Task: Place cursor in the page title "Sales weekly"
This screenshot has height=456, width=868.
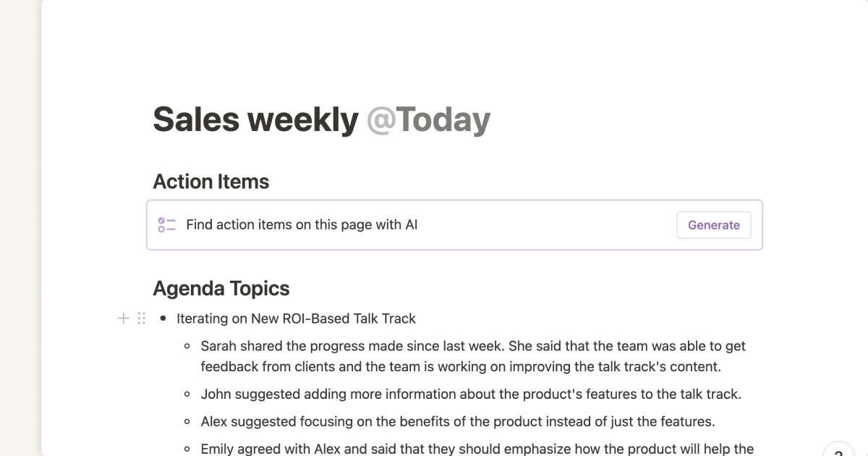Action: (253, 119)
